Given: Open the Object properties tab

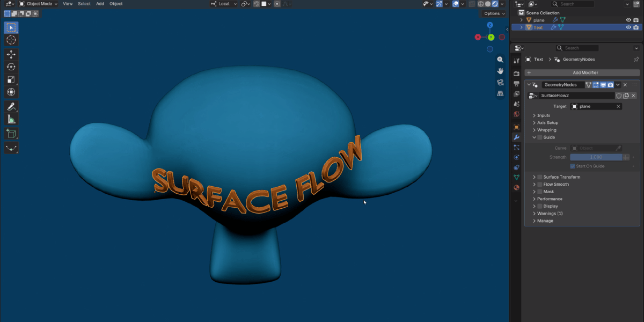Looking at the screenshot, I should (516, 127).
